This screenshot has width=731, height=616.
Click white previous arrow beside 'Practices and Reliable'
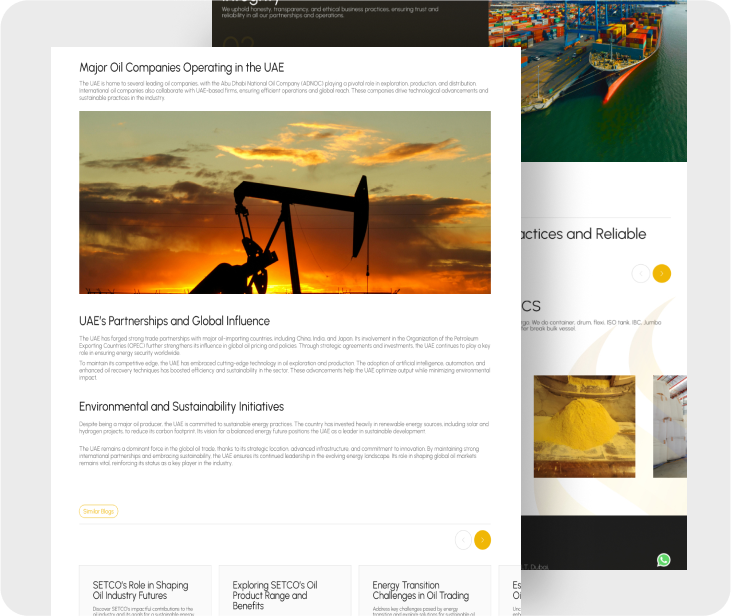[x=640, y=273]
